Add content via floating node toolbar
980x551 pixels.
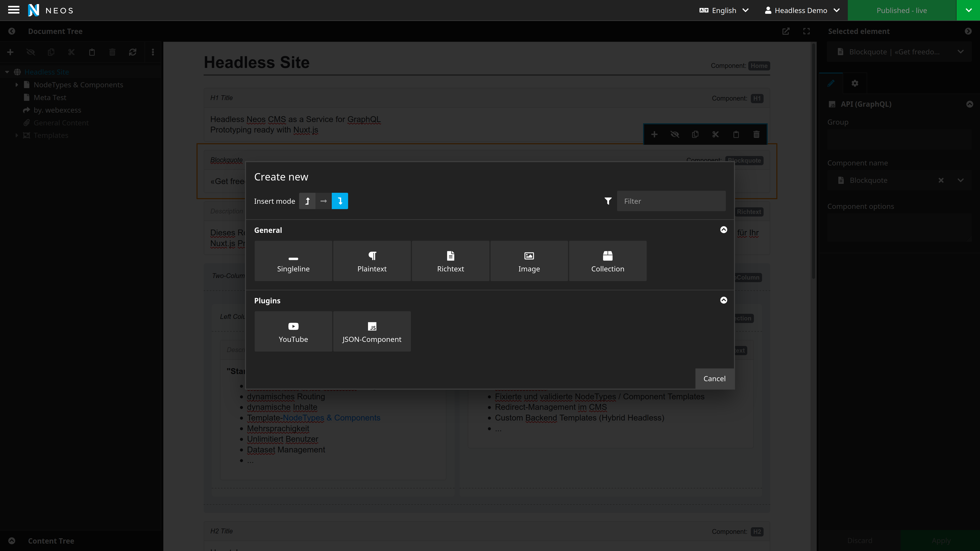coord(654,134)
